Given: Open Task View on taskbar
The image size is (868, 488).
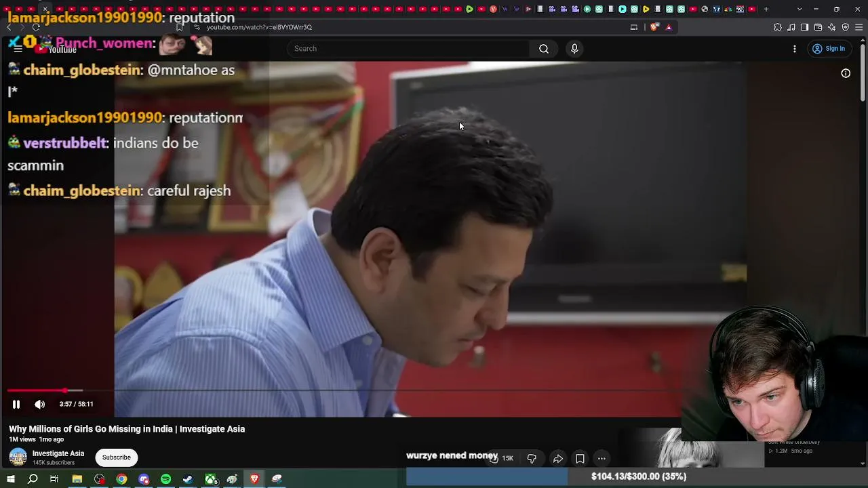Looking at the screenshot, I should pos(54,479).
